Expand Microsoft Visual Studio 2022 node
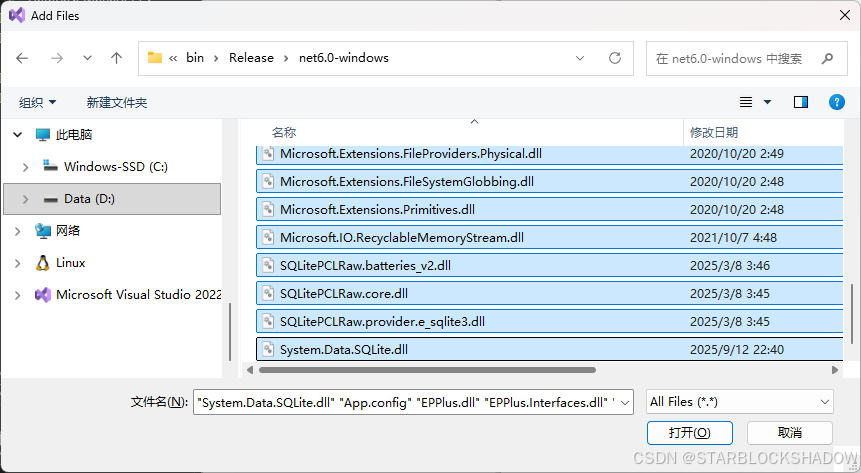This screenshot has width=861, height=473. tap(18, 295)
